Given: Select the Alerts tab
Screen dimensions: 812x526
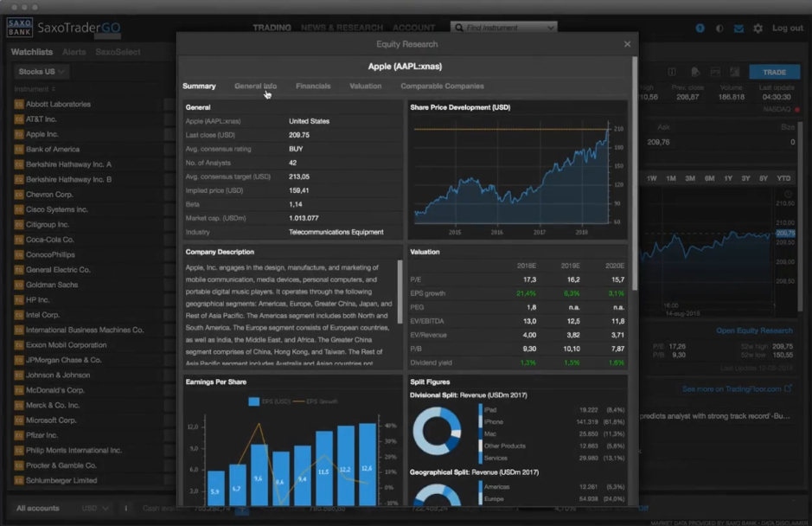Looking at the screenshot, I should [x=74, y=52].
